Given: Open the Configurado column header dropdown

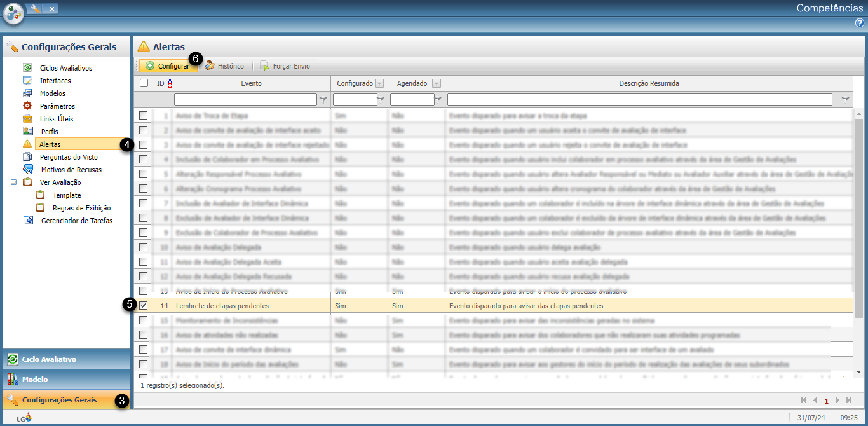Looking at the screenshot, I should [x=379, y=83].
